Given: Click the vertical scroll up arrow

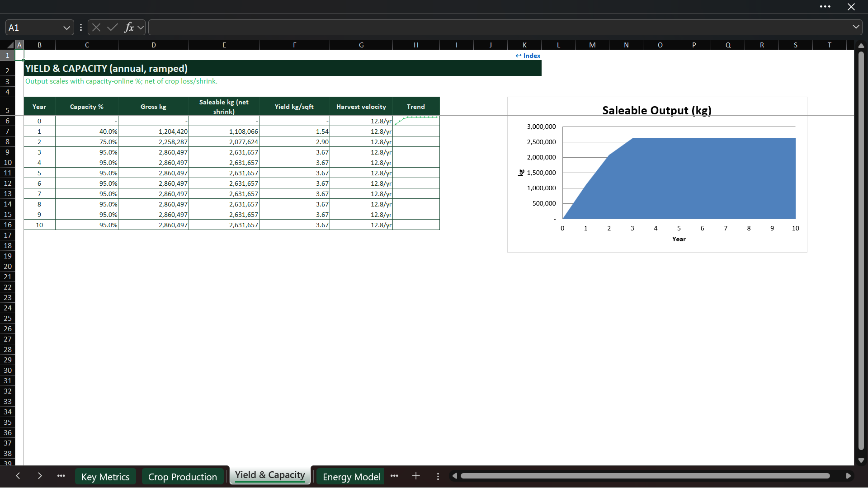Looking at the screenshot, I should (x=861, y=46).
